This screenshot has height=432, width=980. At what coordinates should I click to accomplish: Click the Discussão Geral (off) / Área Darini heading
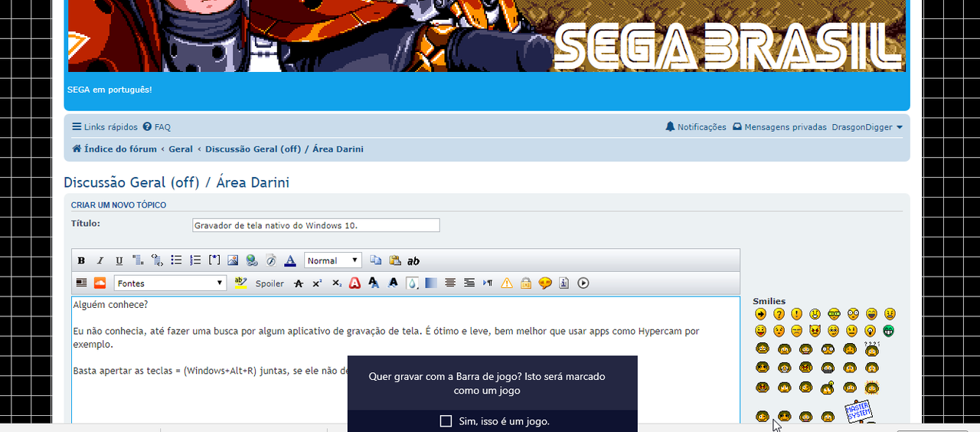tap(176, 182)
